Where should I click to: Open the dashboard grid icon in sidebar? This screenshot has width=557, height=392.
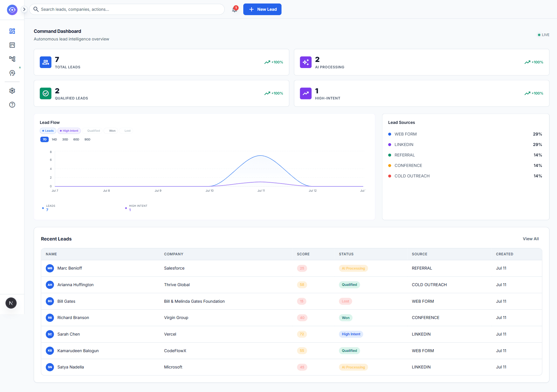point(12,31)
